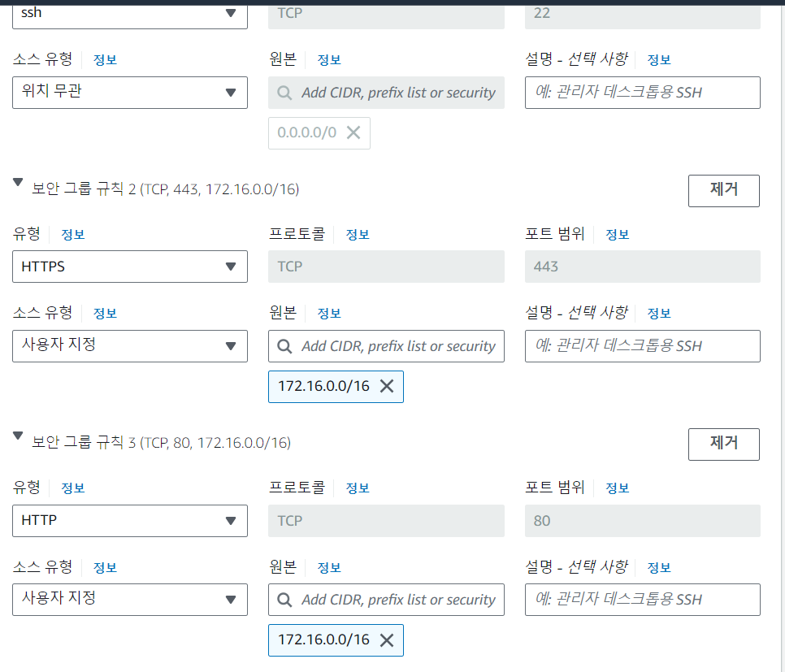The height and width of the screenshot is (672, 785).
Task: Collapse 보안 그룹 규칙 2 section
Action: (17, 184)
